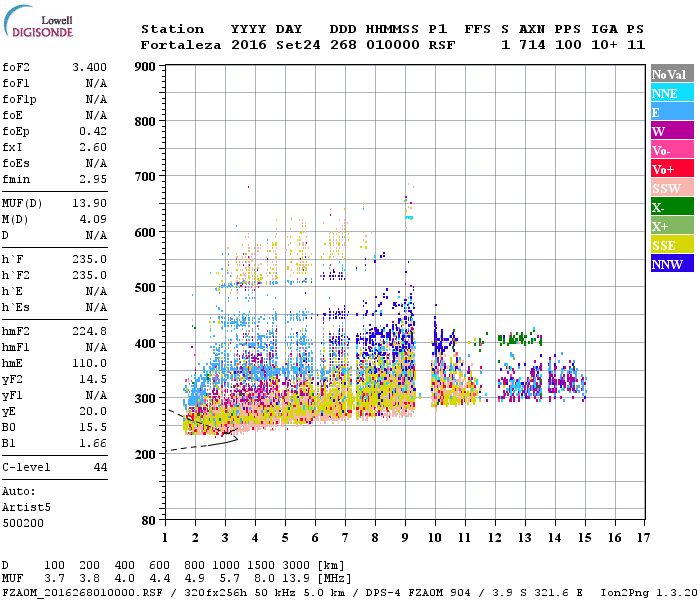Click the 9 MHz frequency axis label
Viewport: 700px width, 600px height.
click(405, 538)
